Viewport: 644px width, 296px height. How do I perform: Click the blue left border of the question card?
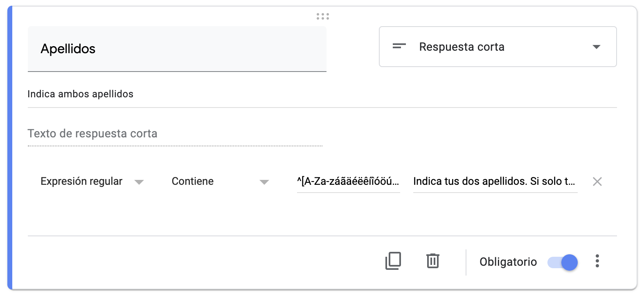point(10,148)
